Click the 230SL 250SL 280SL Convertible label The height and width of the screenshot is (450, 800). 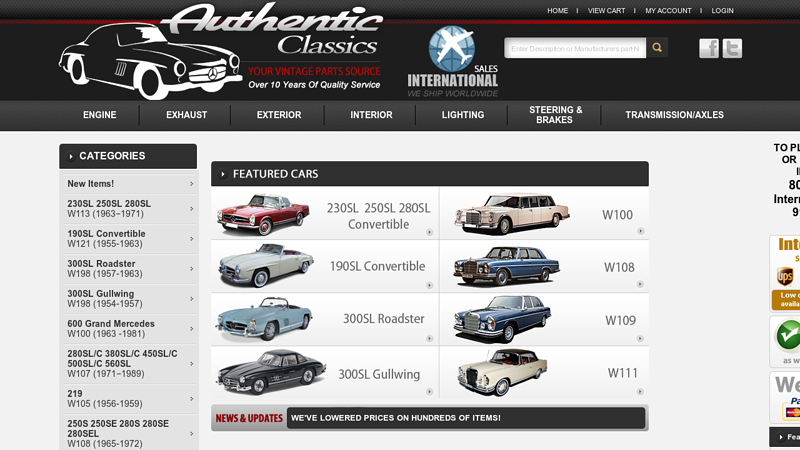[x=378, y=216]
